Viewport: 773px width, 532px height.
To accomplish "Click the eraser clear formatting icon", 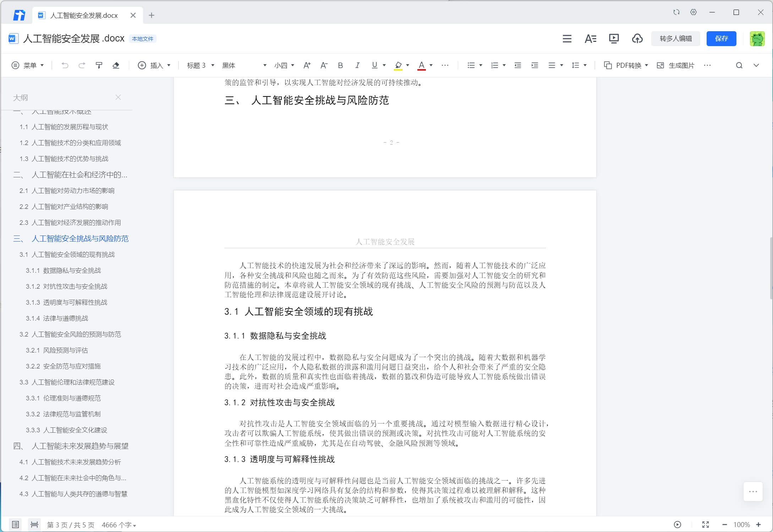I will click(116, 65).
